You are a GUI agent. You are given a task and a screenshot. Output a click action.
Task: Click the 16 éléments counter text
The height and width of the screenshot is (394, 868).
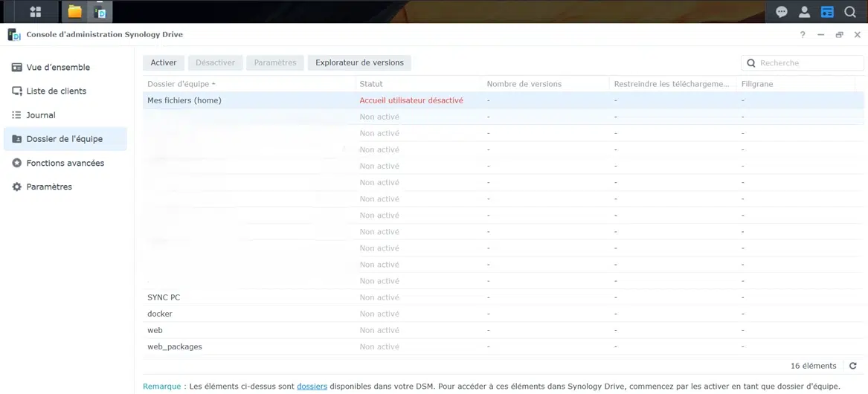coord(813,366)
